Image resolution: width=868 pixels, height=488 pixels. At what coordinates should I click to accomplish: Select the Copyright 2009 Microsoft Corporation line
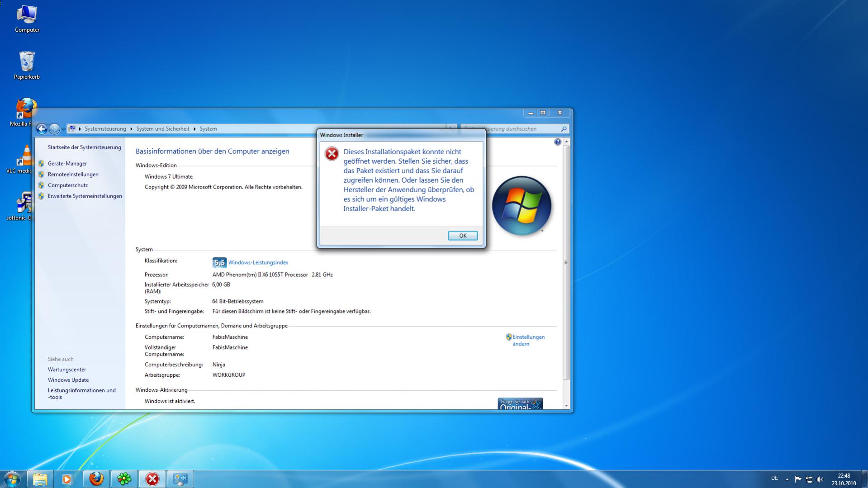coord(223,187)
